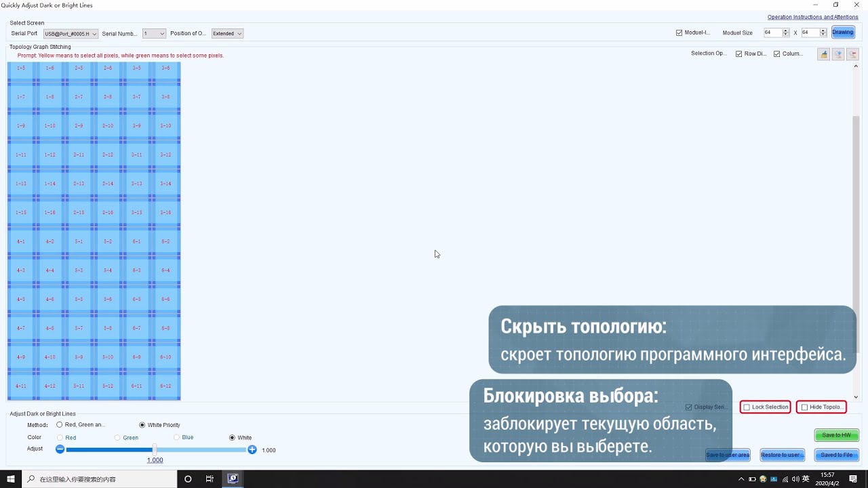Show hidden system tray icons

click(x=741, y=479)
